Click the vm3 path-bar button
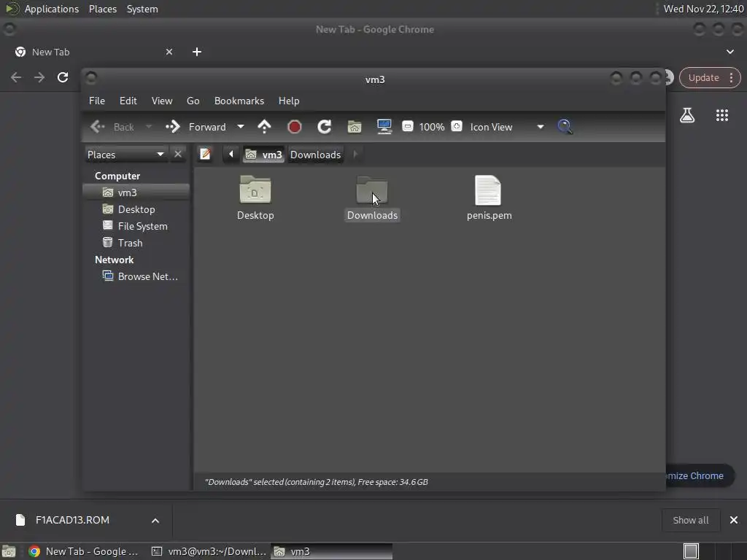 (263, 155)
